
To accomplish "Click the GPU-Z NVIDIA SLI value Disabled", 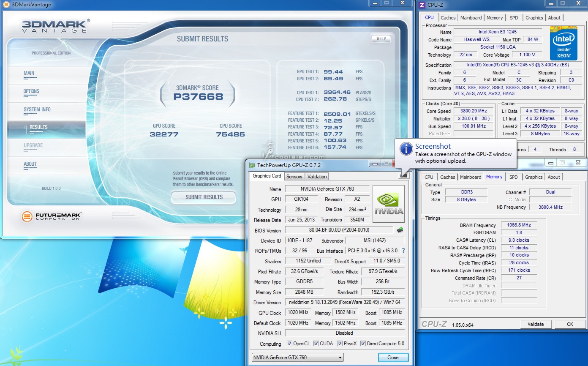I will coord(344,333).
